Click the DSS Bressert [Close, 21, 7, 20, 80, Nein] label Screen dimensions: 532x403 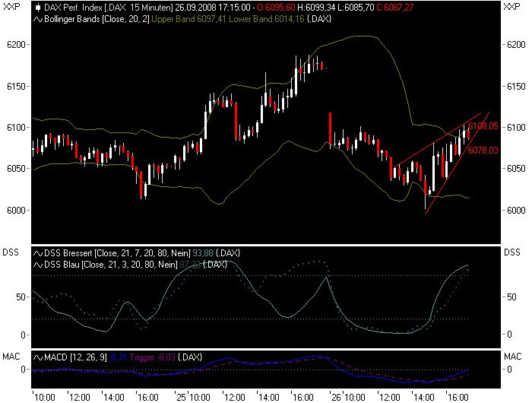pyautogui.click(x=117, y=253)
